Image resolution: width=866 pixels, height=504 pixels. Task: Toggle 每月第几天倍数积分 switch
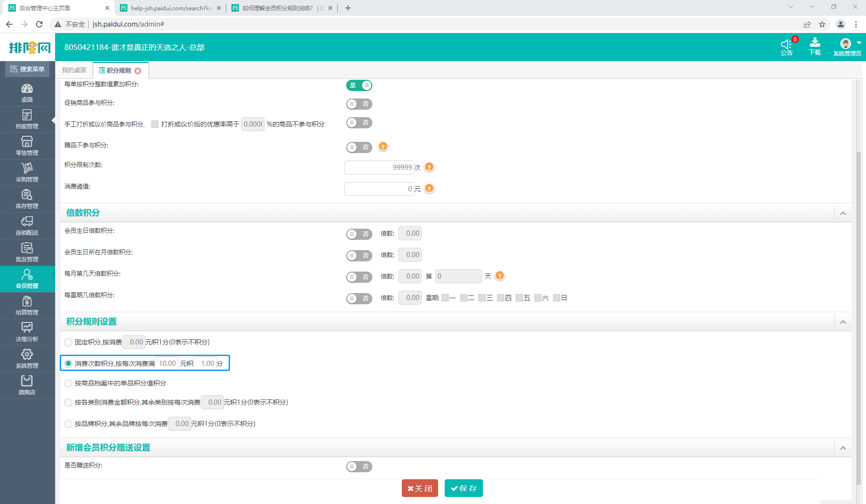tap(359, 277)
